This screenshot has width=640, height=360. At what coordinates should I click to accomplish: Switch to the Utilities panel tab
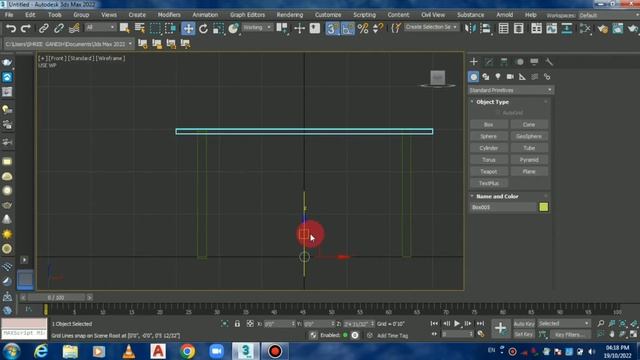coord(549,62)
